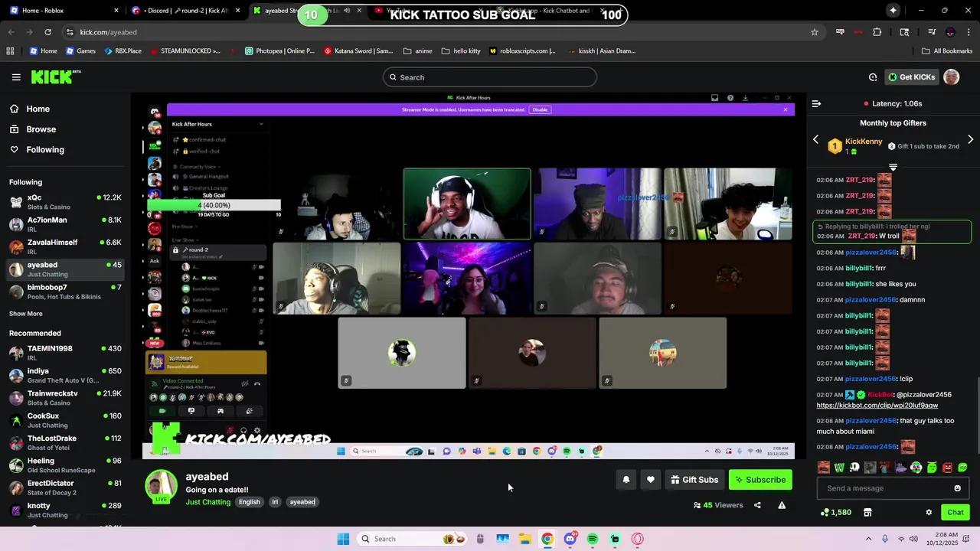Click the sub goal progress bar
The width and height of the screenshot is (980, 551).
(214, 205)
